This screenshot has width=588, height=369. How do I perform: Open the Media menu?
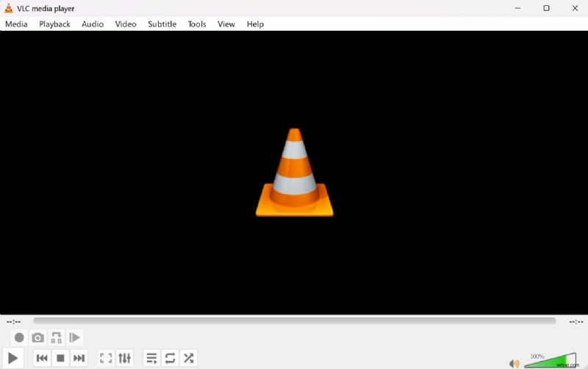pos(16,24)
